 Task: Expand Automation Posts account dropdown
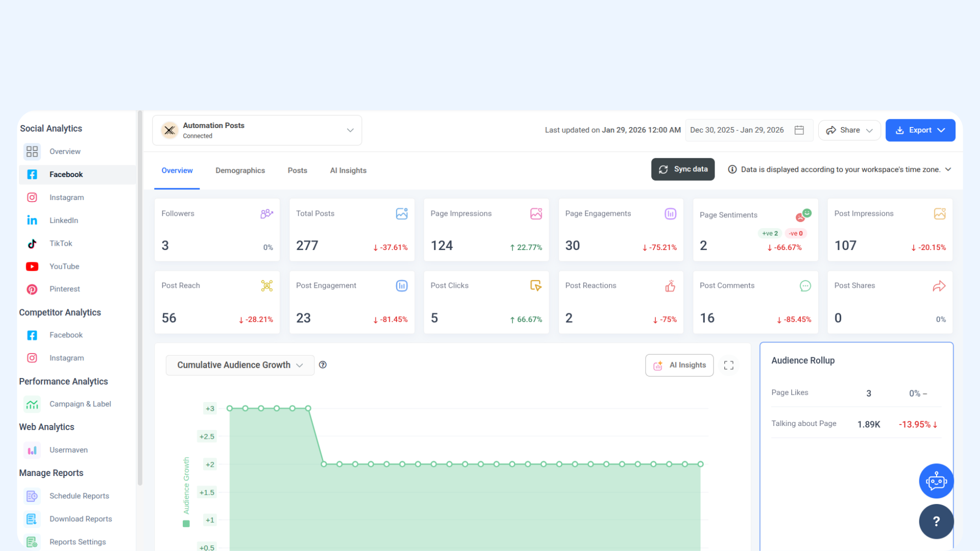(x=350, y=130)
